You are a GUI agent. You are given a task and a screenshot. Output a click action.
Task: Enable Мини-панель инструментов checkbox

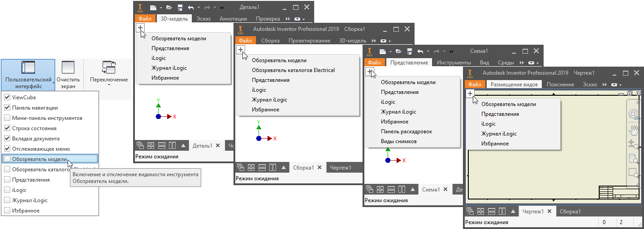(7, 118)
